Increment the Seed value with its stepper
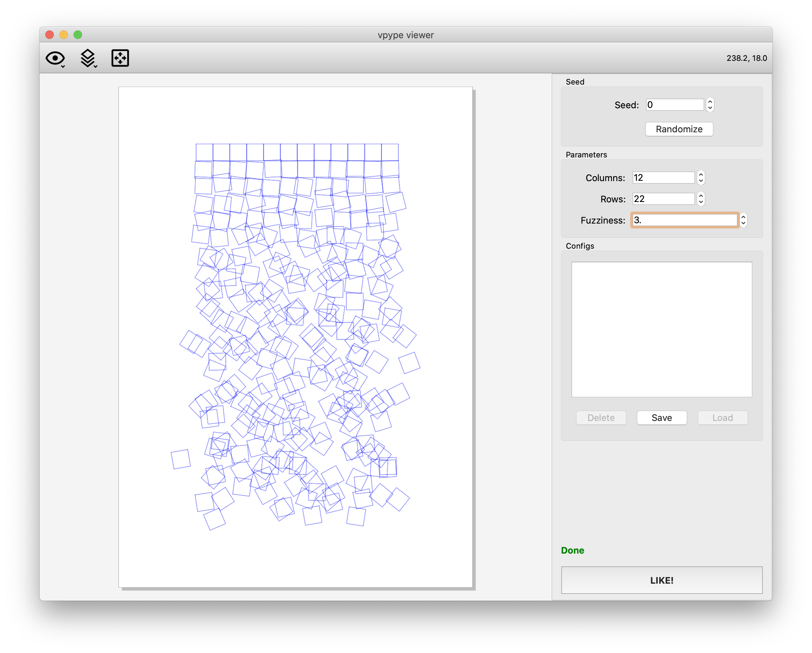The image size is (812, 653). click(x=709, y=102)
